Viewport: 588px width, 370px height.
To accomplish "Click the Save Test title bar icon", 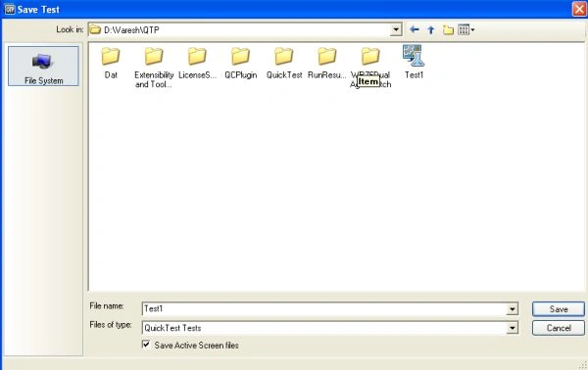I will click(x=10, y=9).
